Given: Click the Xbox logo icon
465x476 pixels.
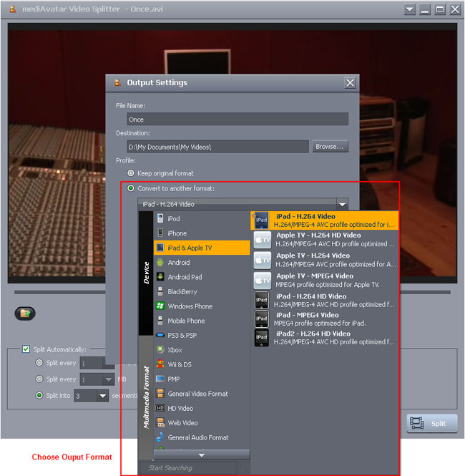Looking at the screenshot, I should (160, 350).
